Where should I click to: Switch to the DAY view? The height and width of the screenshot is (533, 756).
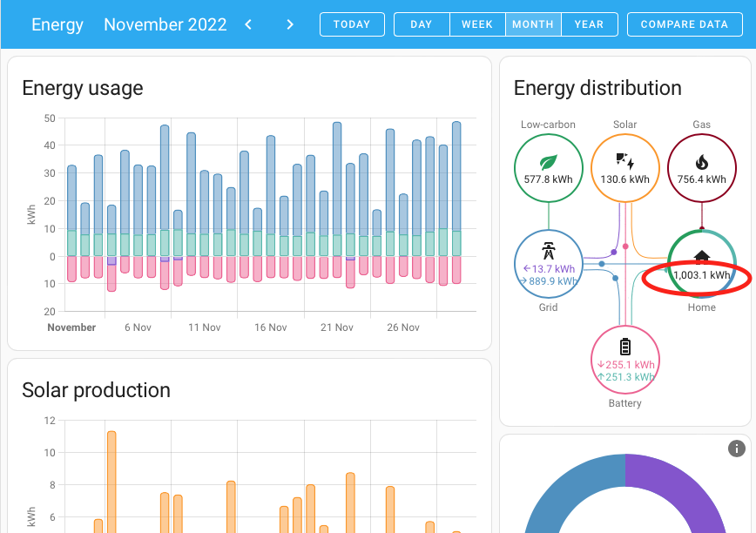click(422, 24)
